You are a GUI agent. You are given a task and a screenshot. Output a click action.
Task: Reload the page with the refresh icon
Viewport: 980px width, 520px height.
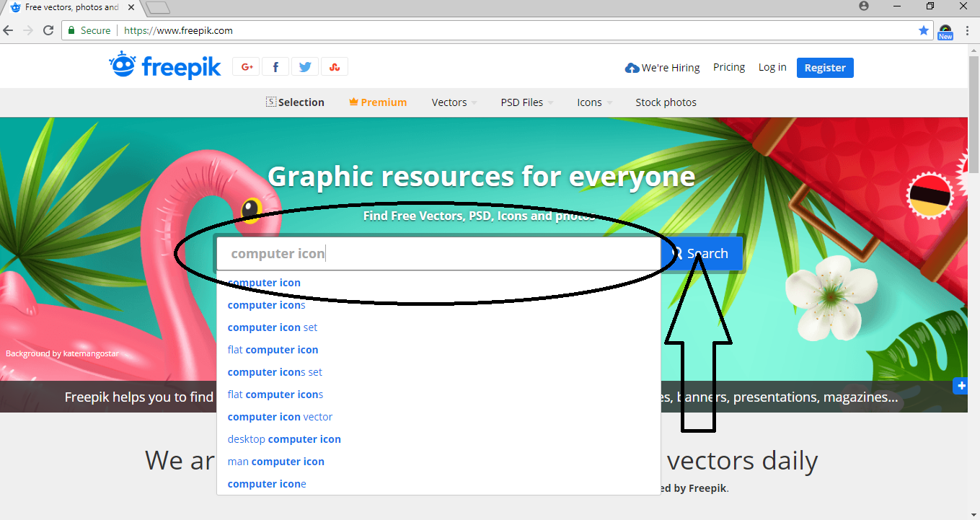48,30
